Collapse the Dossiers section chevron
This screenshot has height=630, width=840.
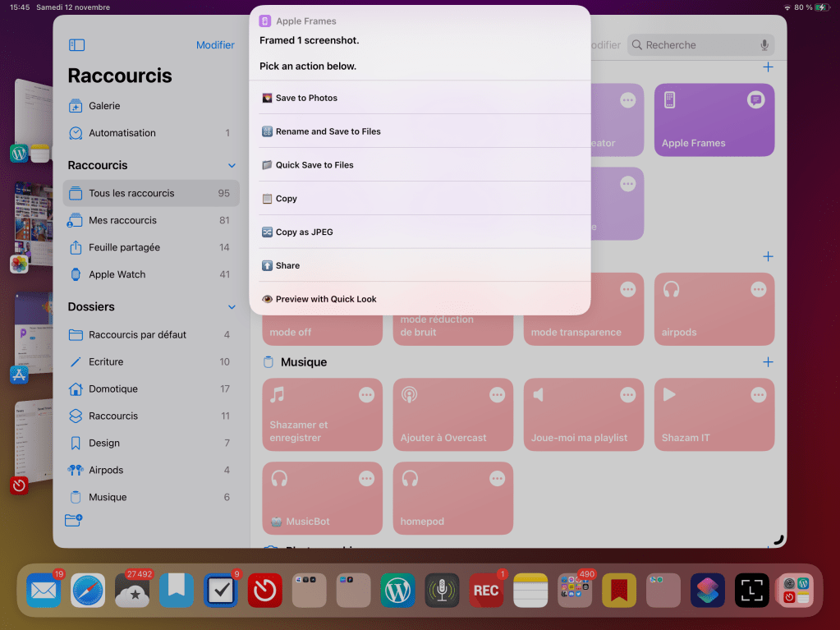tap(232, 307)
